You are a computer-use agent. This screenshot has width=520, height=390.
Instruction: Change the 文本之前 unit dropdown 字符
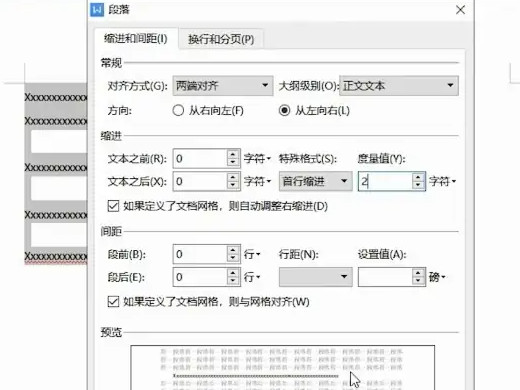point(257,158)
